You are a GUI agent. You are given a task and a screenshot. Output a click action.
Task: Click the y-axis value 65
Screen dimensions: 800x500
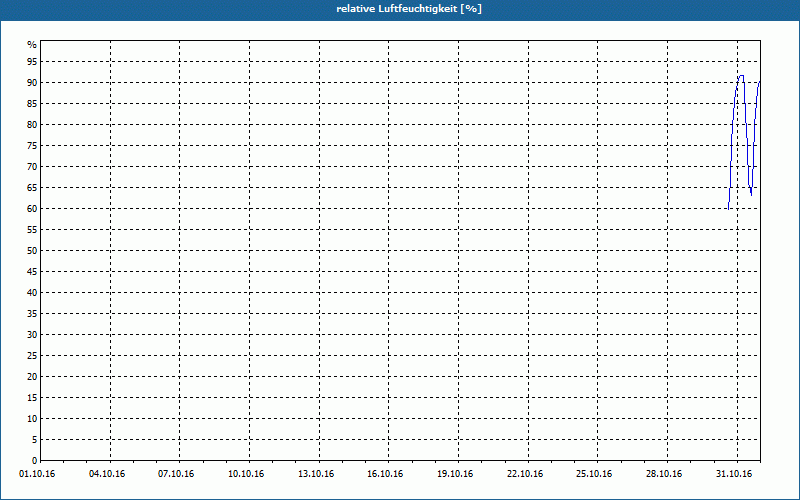pos(32,188)
